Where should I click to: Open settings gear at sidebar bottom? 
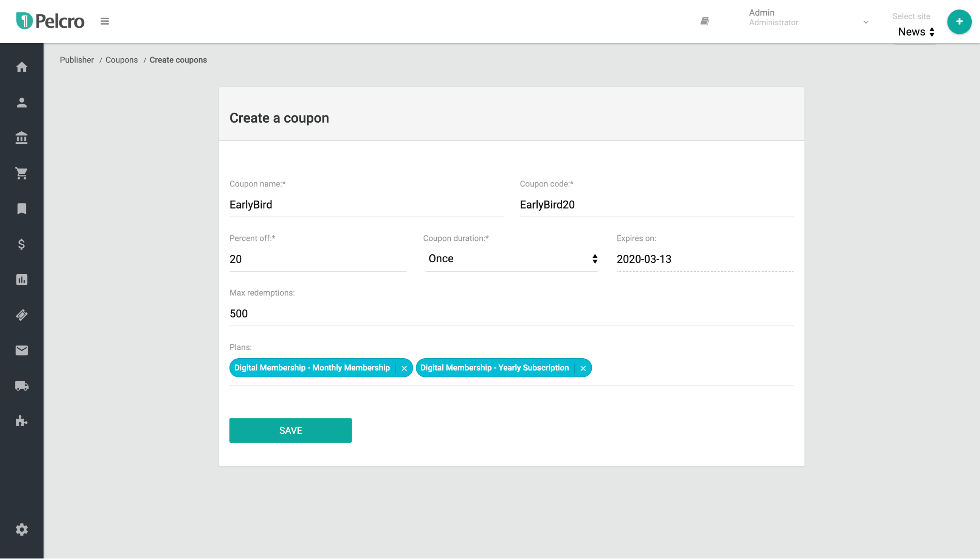pos(22,530)
